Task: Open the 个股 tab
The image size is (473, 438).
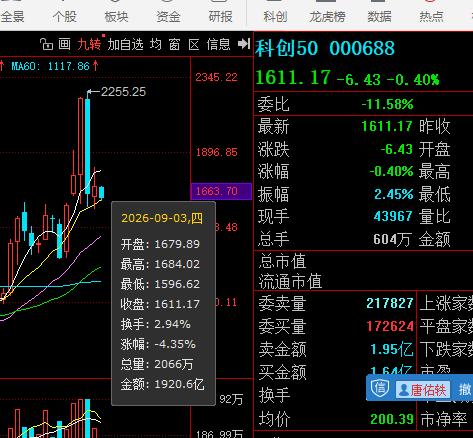Action: pyautogui.click(x=65, y=16)
